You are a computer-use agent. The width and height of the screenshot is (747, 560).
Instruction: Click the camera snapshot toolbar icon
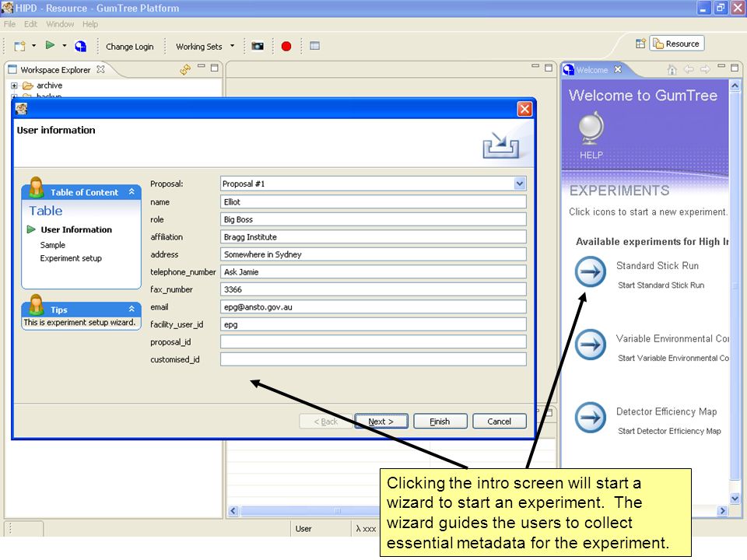[258, 46]
